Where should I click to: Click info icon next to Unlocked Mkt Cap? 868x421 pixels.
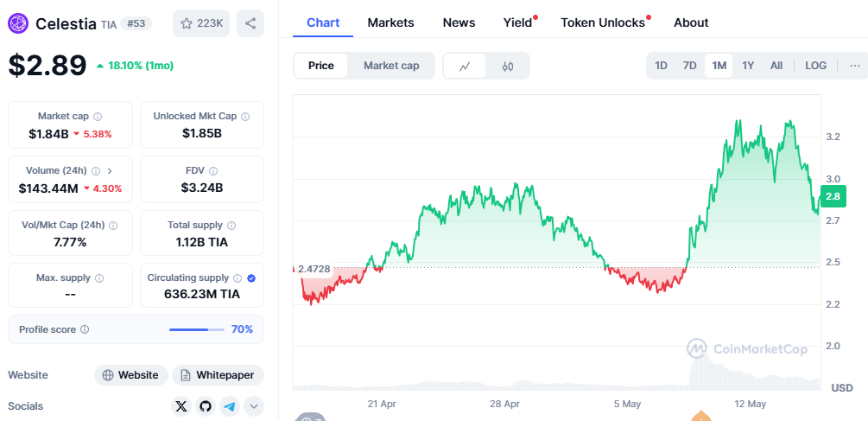pos(245,117)
